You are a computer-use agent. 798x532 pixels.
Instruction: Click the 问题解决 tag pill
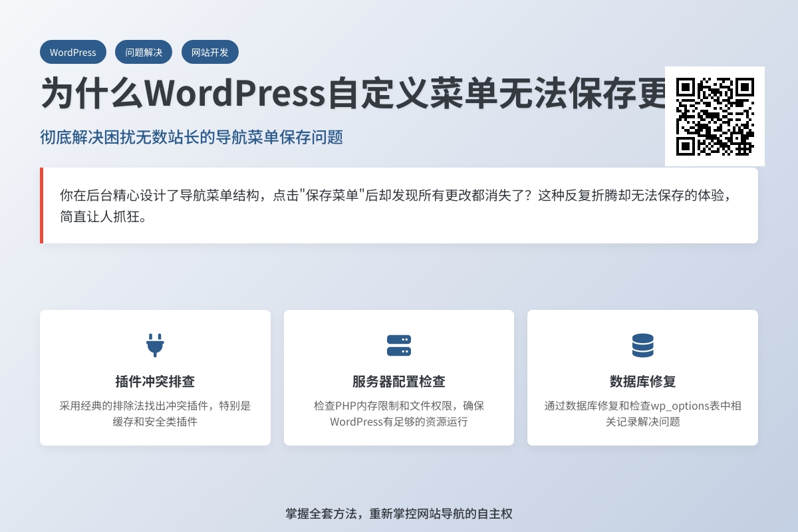point(144,52)
